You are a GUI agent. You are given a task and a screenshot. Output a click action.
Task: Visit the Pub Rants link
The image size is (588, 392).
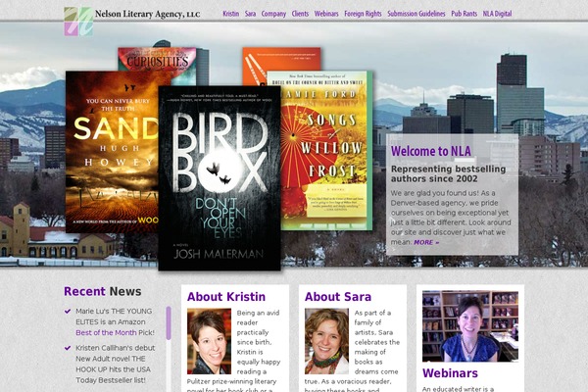tap(464, 14)
